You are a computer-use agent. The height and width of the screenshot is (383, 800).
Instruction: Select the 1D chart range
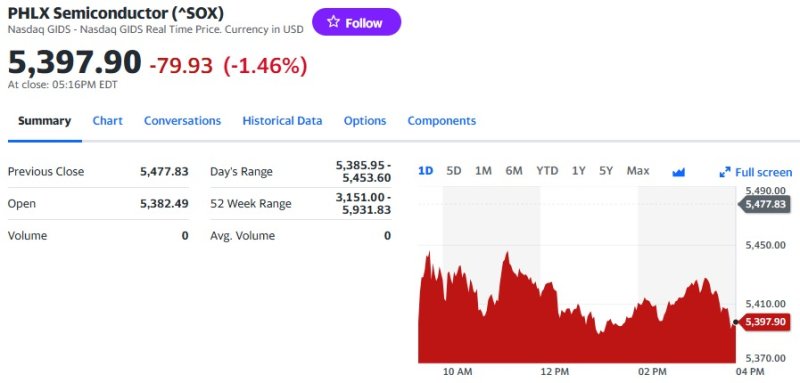[x=426, y=171]
